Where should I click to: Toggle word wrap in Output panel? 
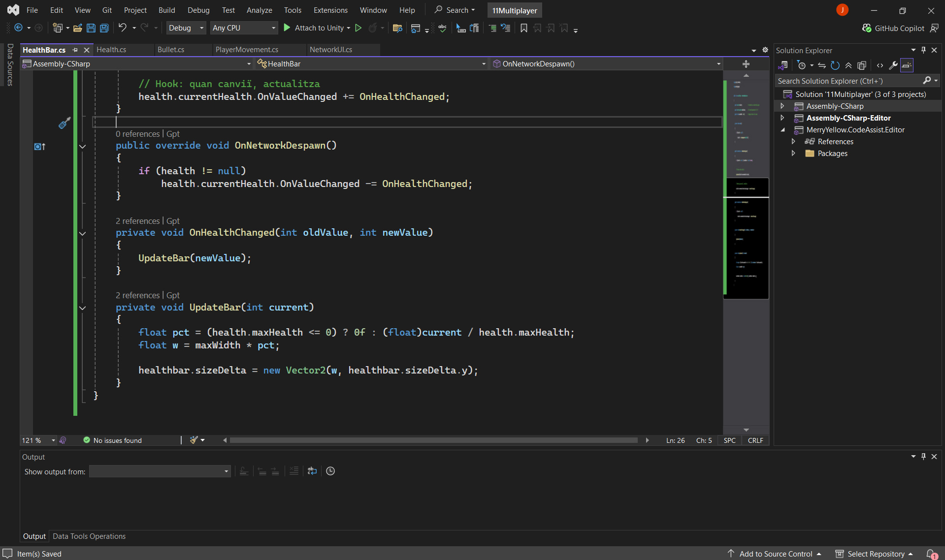[x=312, y=471]
